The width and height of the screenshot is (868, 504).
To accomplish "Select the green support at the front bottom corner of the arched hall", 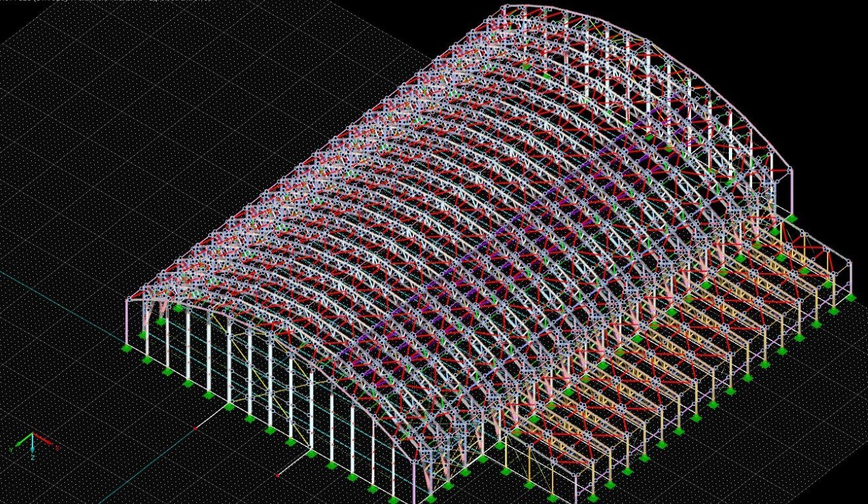I will click(431, 497).
